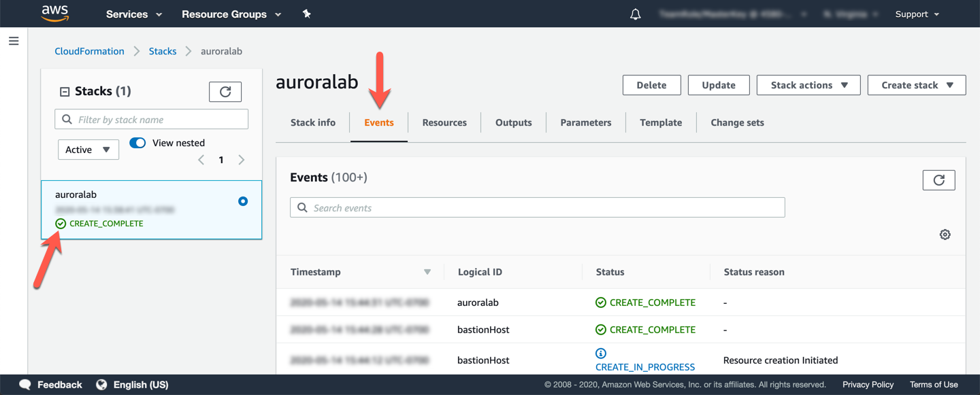This screenshot has width=980, height=395.
Task: Sort by the Timestamp column header
Action: click(316, 272)
